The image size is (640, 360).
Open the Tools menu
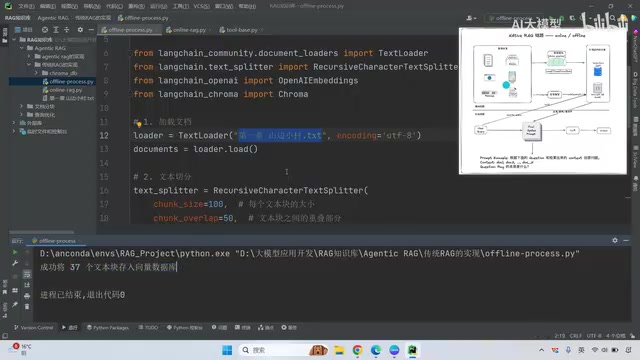coord(180,6)
